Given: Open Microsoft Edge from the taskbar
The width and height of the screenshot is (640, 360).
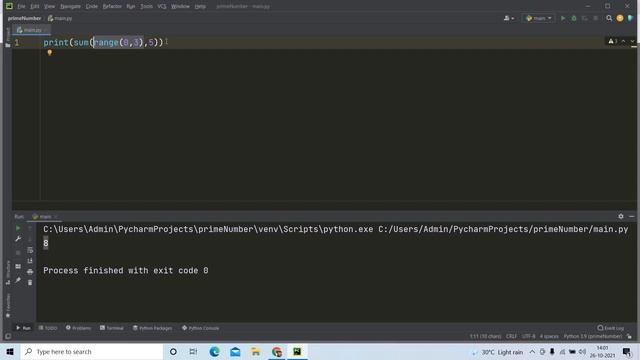Looking at the screenshot, I should point(214,351).
